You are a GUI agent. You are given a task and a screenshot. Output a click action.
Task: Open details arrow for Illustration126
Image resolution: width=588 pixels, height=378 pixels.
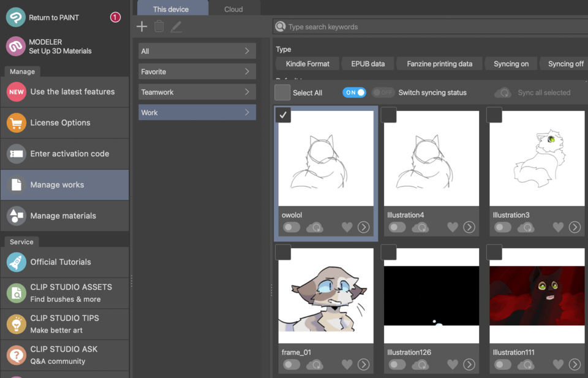469,365
